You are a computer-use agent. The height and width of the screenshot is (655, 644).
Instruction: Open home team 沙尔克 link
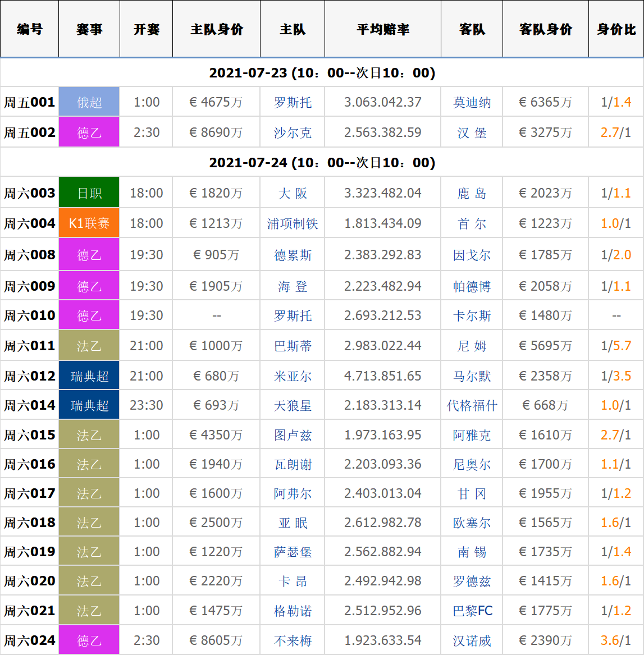(293, 133)
